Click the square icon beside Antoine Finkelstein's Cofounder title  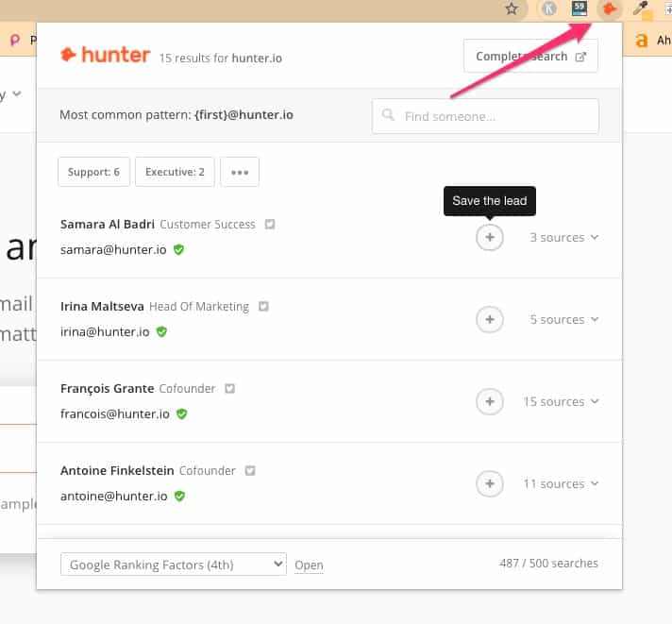pyautogui.click(x=250, y=470)
